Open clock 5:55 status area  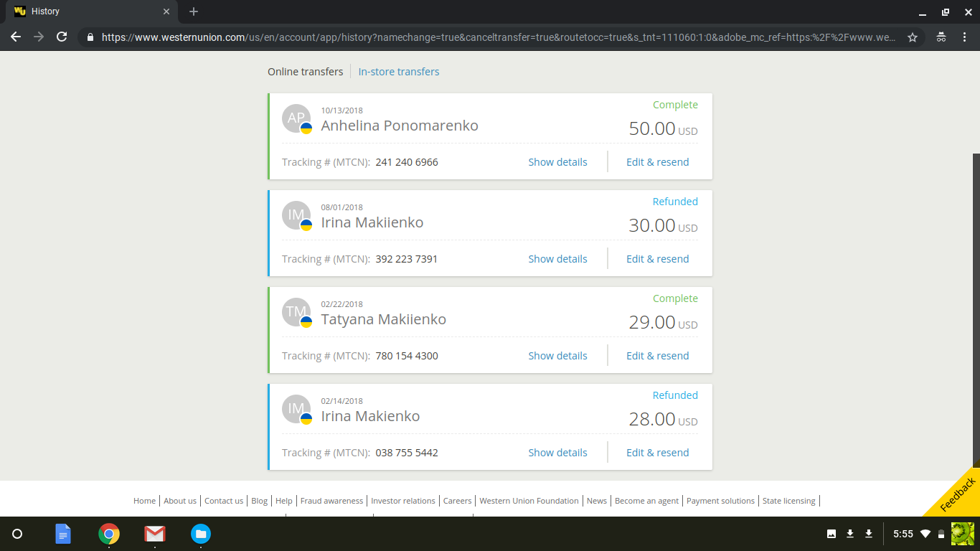coord(903,534)
